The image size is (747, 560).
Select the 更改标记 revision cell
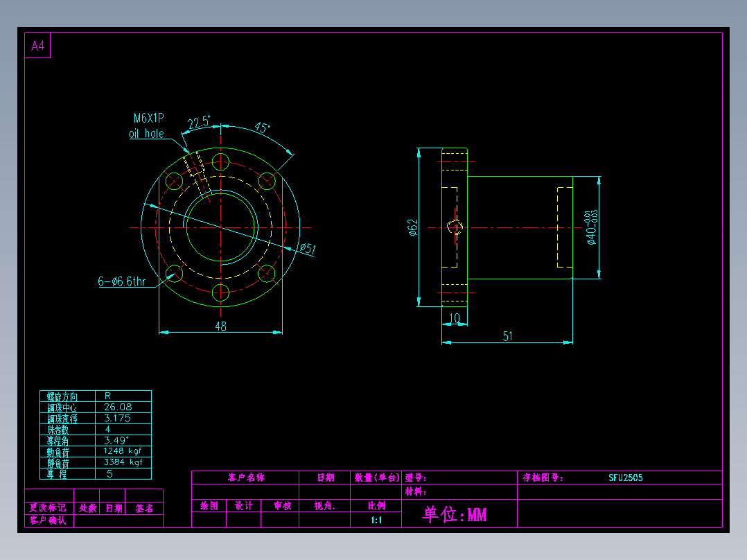(48, 508)
